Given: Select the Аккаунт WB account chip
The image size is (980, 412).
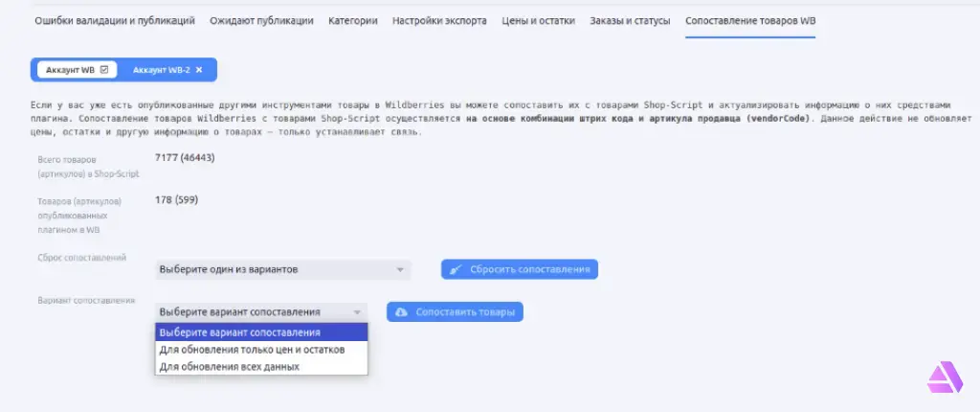Looking at the screenshot, I should coord(77,70).
